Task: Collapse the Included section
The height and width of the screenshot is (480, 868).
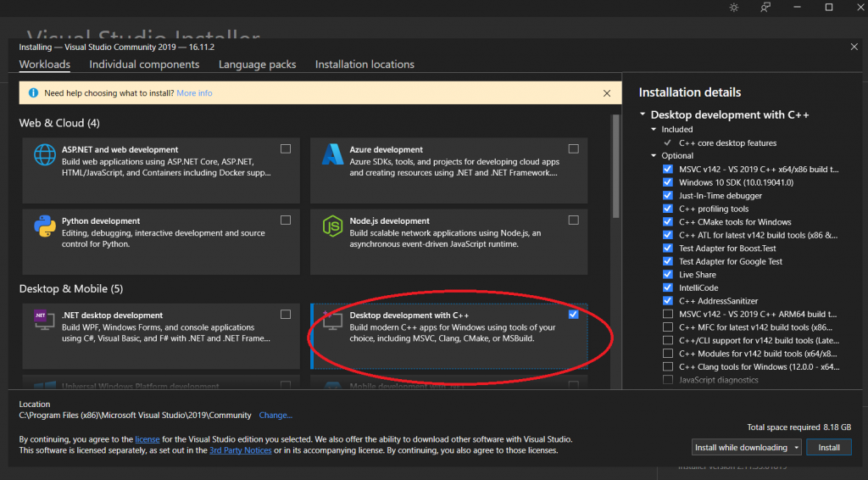Action: [654, 129]
